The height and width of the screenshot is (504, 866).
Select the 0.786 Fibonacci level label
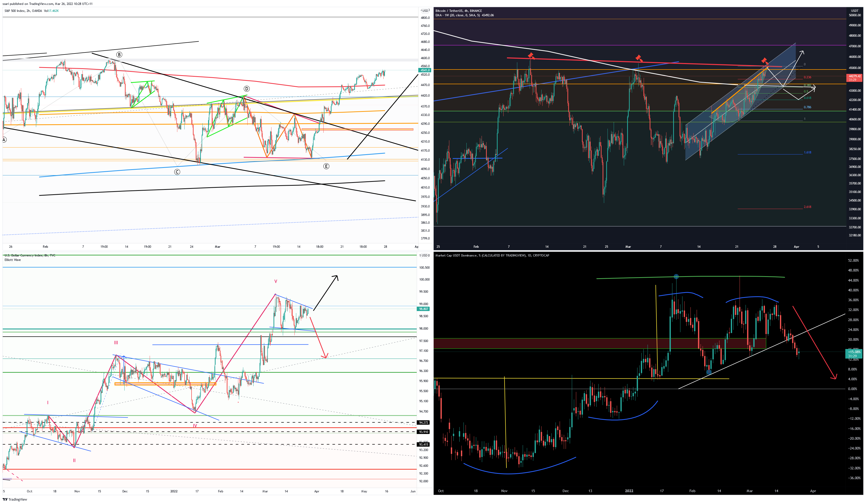[x=807, y=107]
